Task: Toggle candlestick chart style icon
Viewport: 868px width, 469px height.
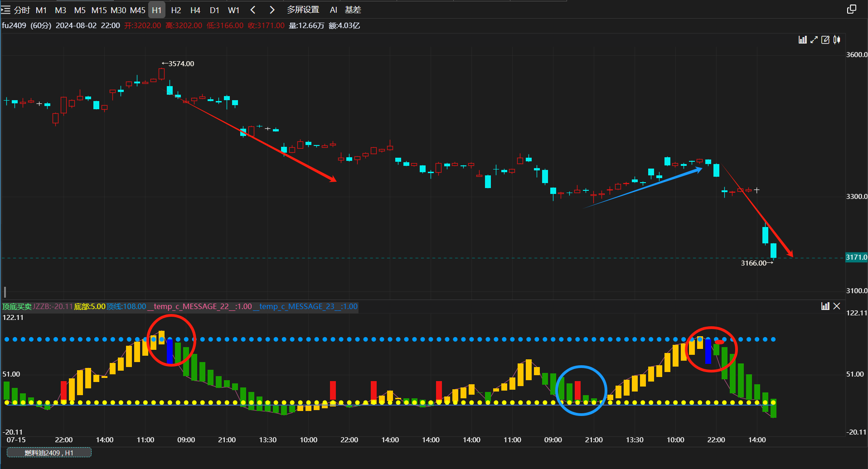Action: coord(837,40)
